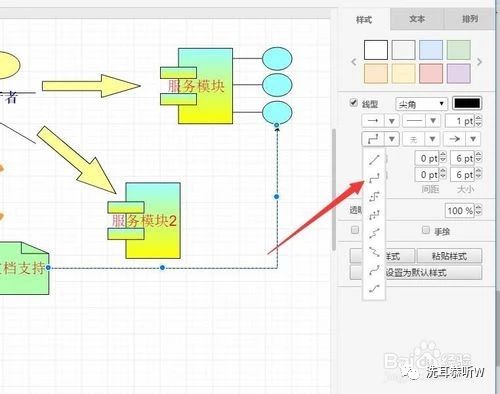Click the copy style button left of 粘贴样式

click(382, 256)
